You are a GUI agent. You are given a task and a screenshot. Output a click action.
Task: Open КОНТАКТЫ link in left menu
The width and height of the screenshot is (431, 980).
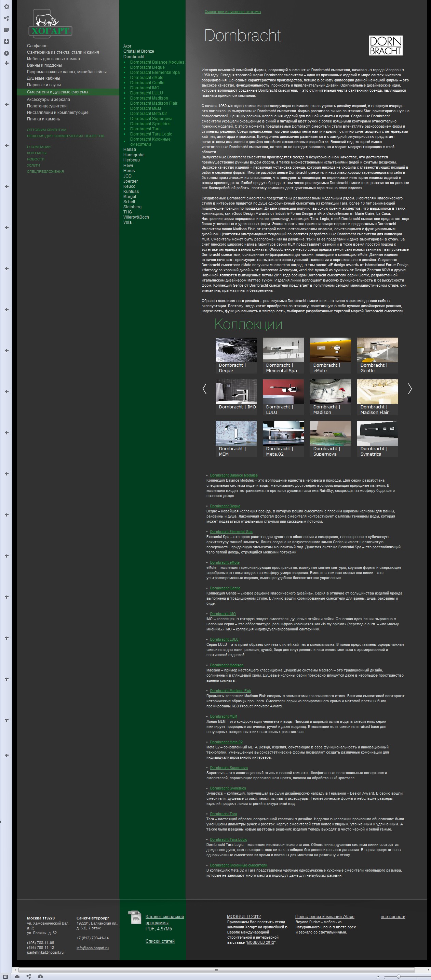point(37,153)
